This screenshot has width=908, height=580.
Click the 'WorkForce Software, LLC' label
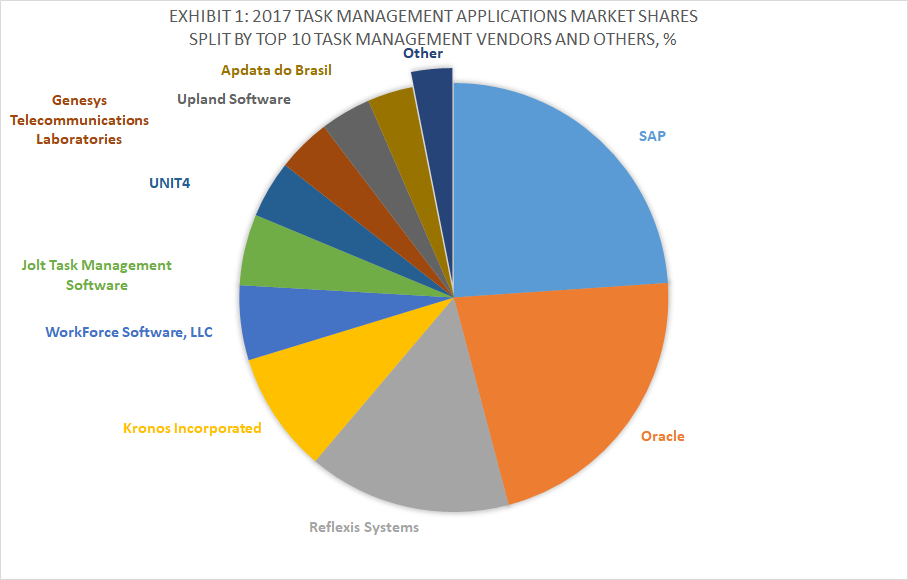129,332
